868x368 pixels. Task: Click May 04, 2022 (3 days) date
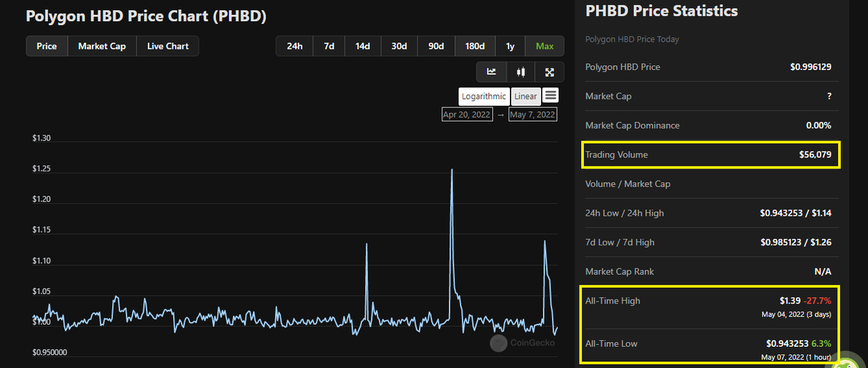click(x=796, y=314)
